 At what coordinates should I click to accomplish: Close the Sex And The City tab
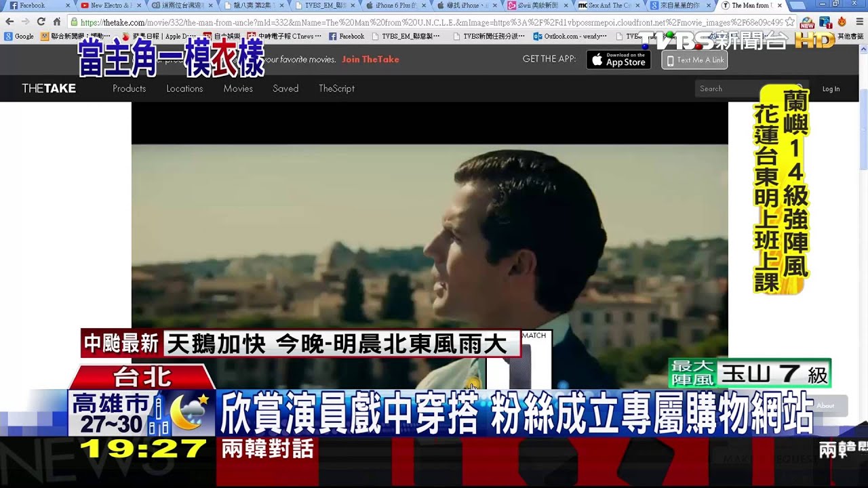coord(638,5)
